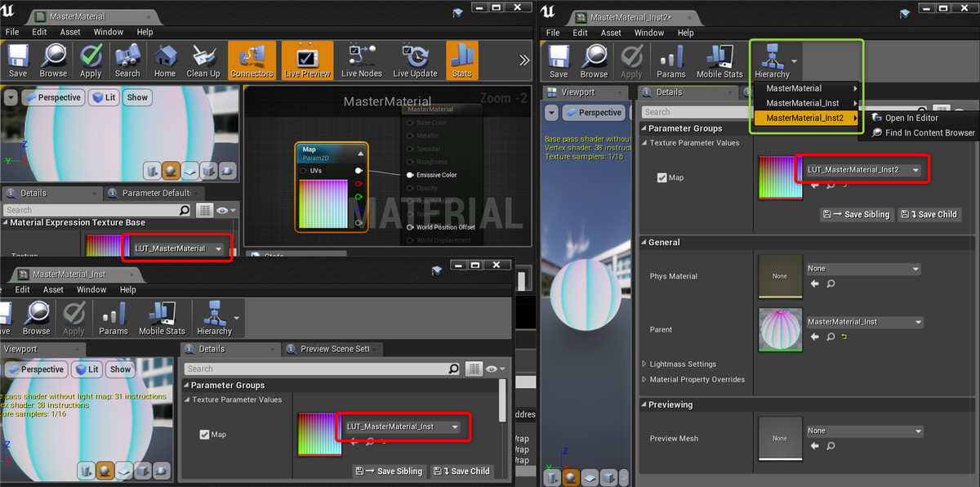Toggle the Stats toolbar button
The image size is (980, 487).
point(462,60)
